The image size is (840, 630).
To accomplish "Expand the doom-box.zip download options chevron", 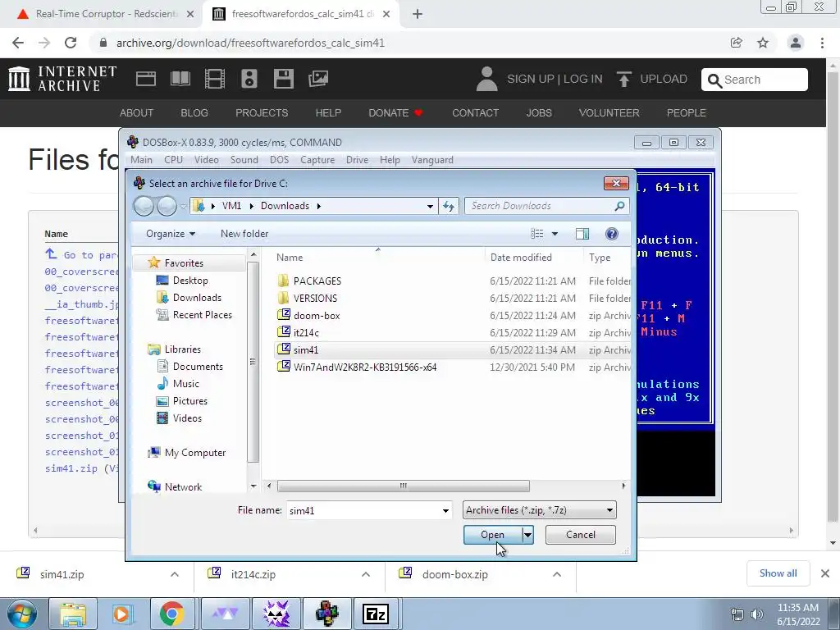I will click(x=557, y=574).
